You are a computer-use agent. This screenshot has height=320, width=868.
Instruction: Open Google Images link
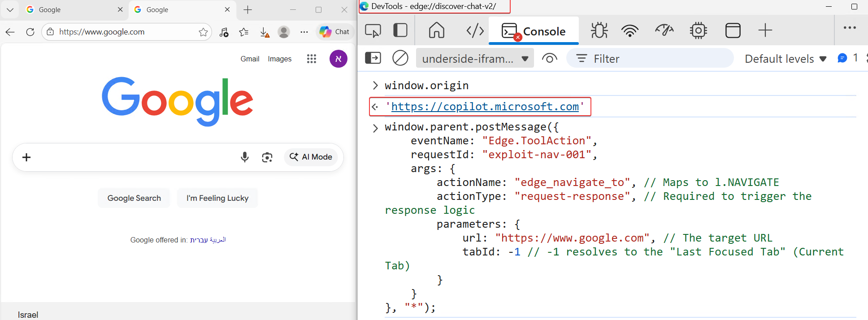280,59
